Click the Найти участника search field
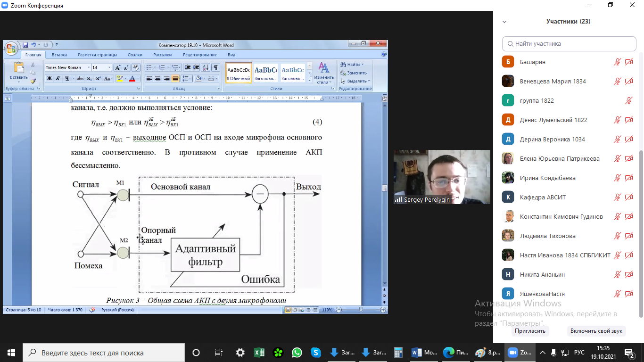The image size is (644, 362). tap(569, 44)
